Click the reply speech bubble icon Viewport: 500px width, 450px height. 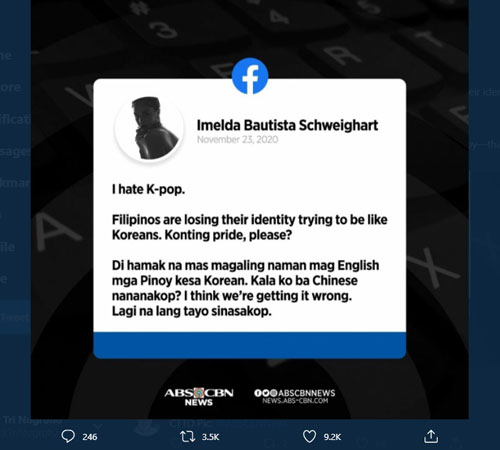[68, 436]
